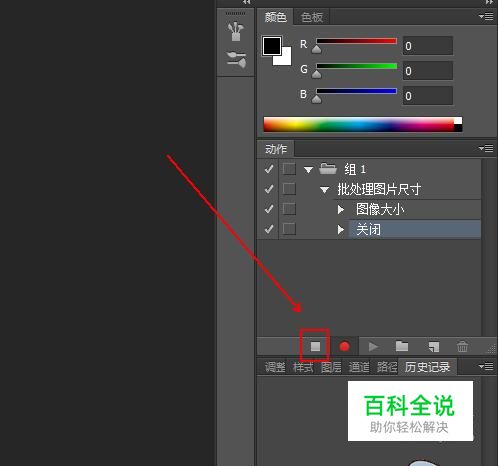
Task: Play the selected action
Action: pos(373,347)
